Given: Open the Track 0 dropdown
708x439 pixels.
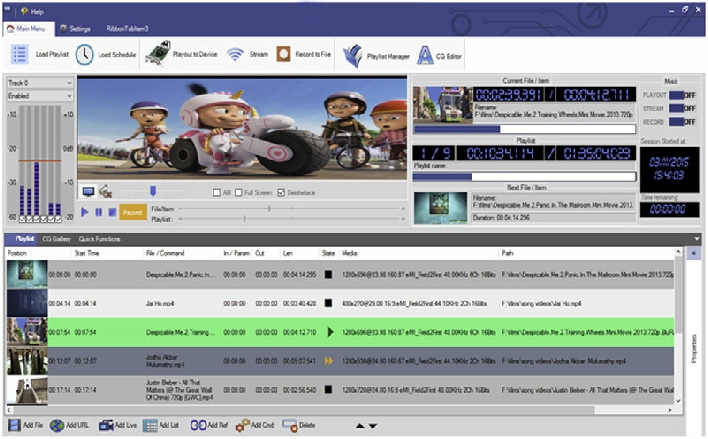Looking at the screenshot, I should [40, 83].
